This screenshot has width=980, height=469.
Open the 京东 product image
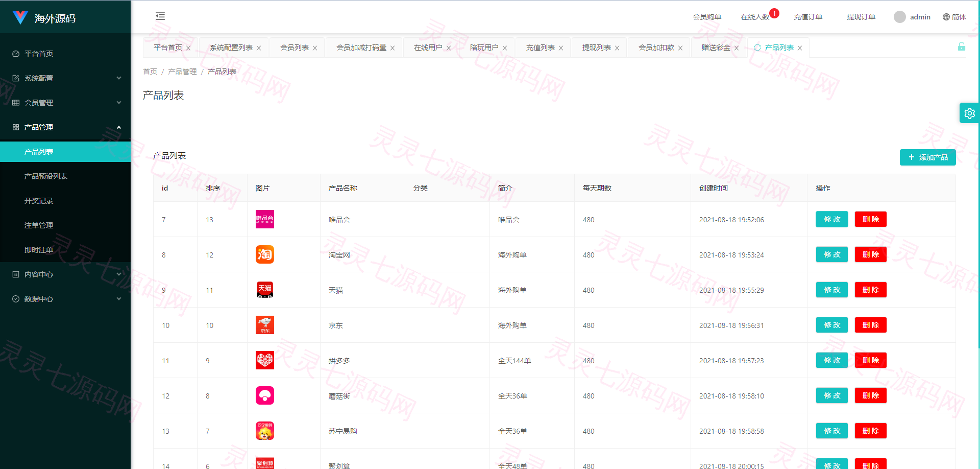point(265,325)
